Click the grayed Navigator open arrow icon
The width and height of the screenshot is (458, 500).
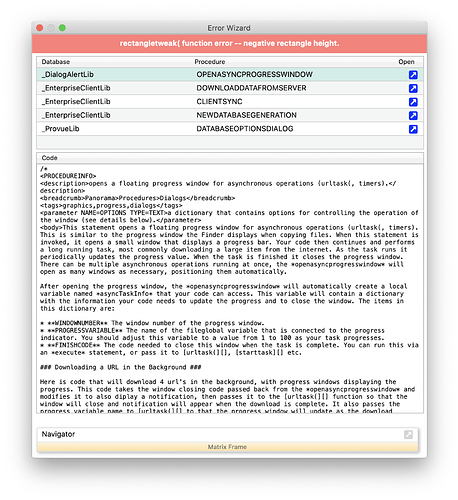coord(408,434)
